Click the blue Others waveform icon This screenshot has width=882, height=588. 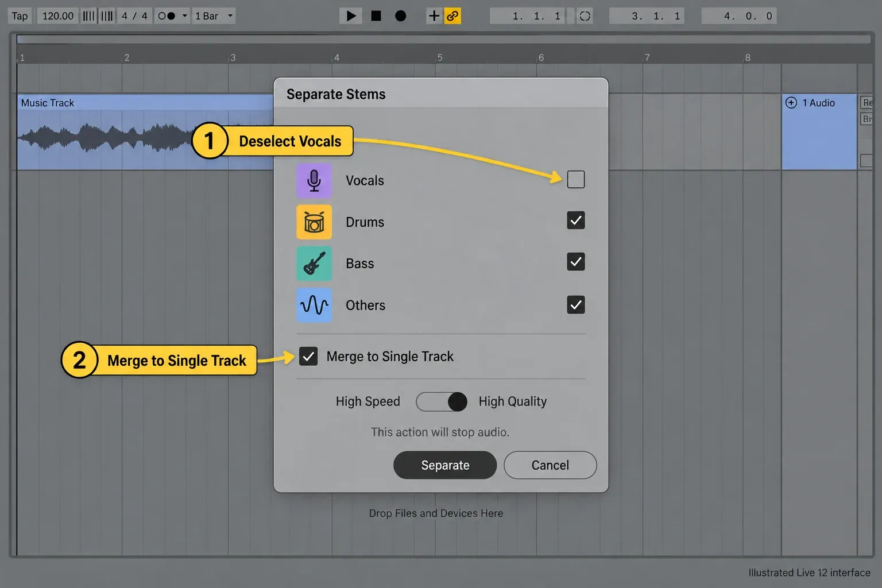pyautogui.click(x=314, y=305)
